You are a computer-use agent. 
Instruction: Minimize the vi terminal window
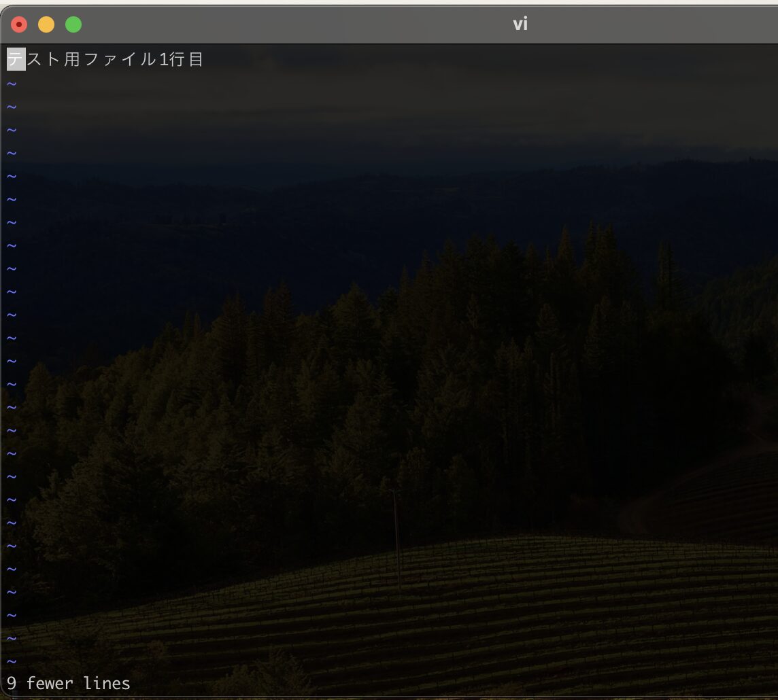(x=46, y=24)
